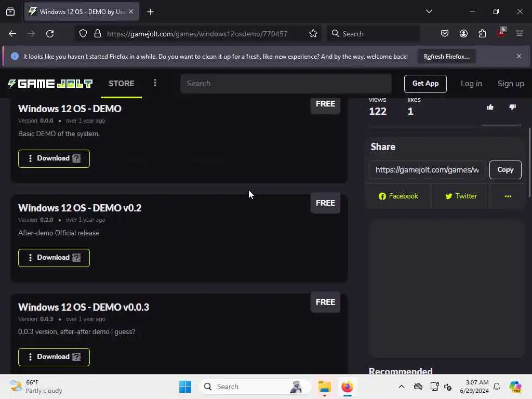
Task: Select the share URL text field
Action: click(427, 170)
